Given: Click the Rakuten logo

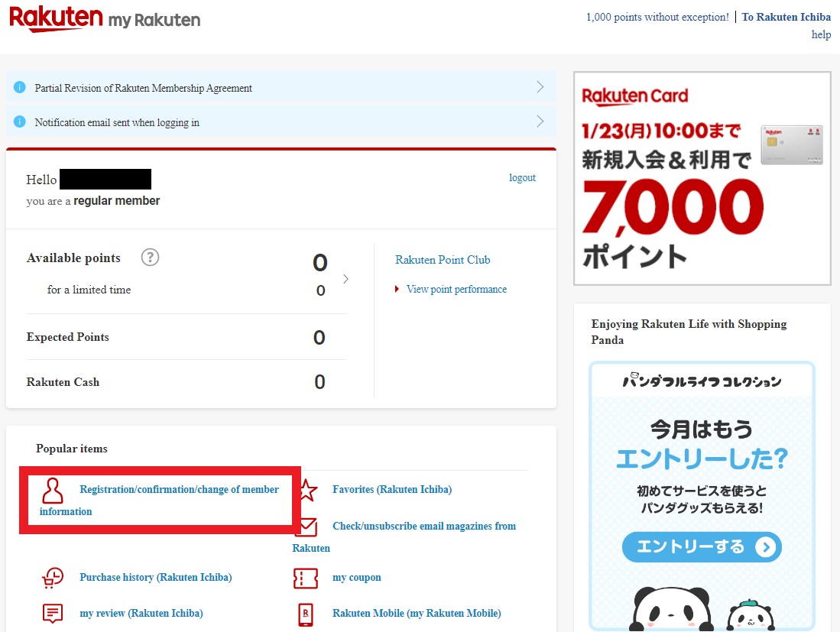Looking at the screenshot, I should pyautogui.click(x=54, y=18).
